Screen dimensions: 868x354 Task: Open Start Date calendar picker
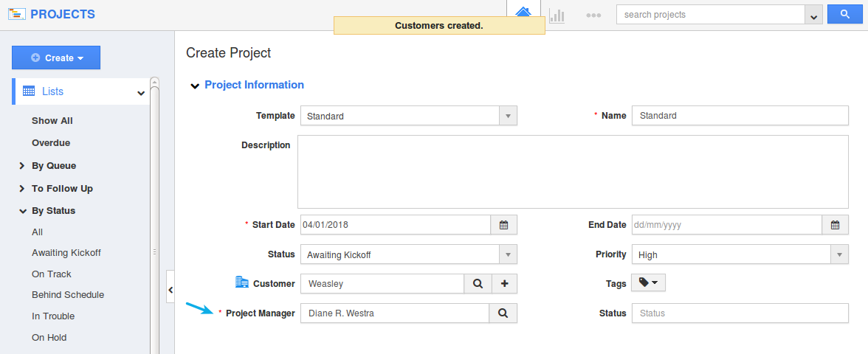[503, 225]
